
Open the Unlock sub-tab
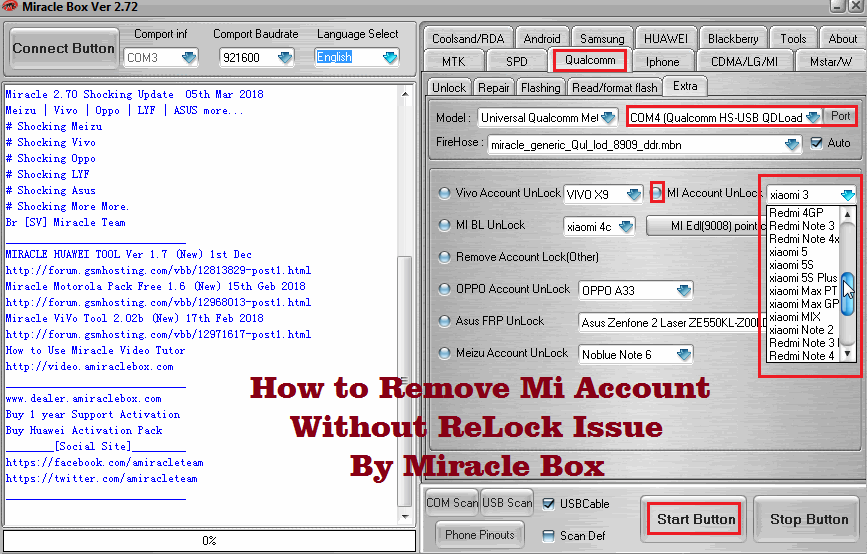point(449,87)
